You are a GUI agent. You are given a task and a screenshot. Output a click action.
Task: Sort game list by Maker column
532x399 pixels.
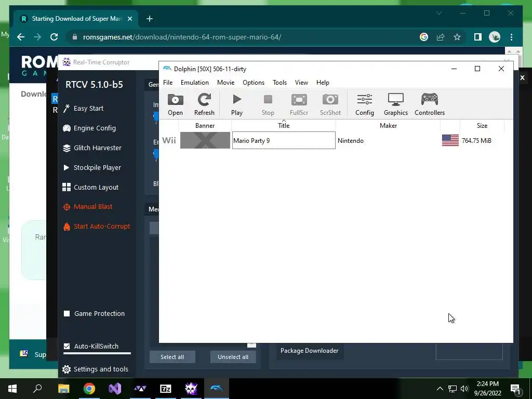[x=388, y=126]
